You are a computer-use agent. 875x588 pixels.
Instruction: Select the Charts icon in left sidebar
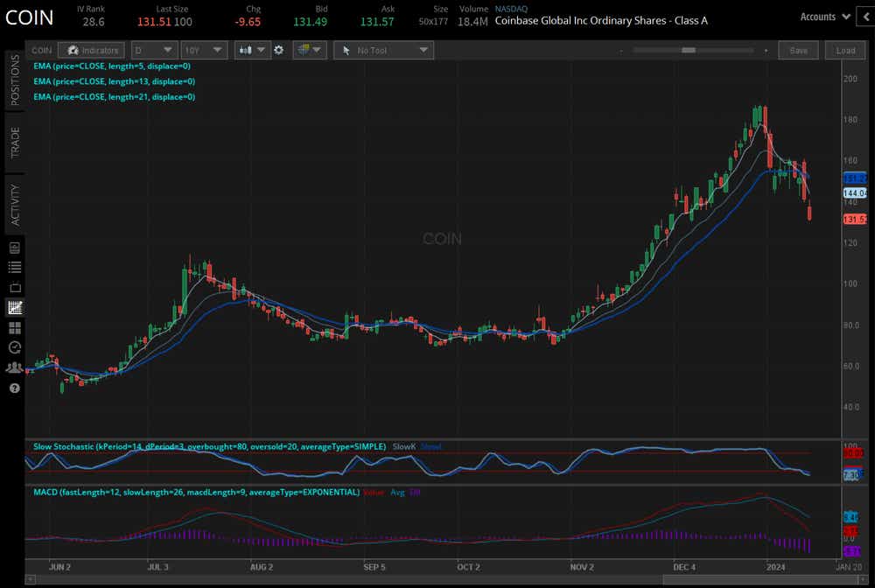14,307
